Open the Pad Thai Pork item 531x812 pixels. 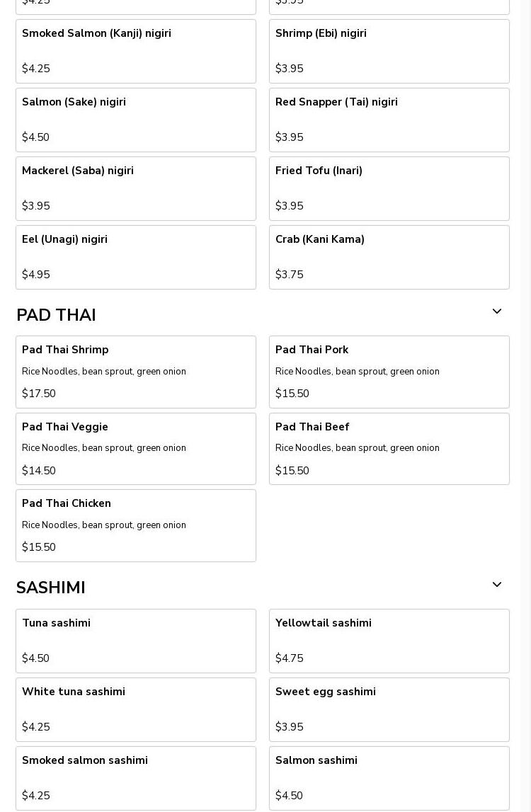[389, 372]
